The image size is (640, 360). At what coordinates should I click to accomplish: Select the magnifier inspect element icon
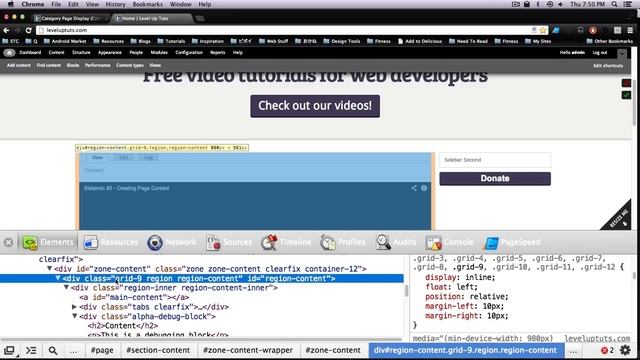click(53, 350)
